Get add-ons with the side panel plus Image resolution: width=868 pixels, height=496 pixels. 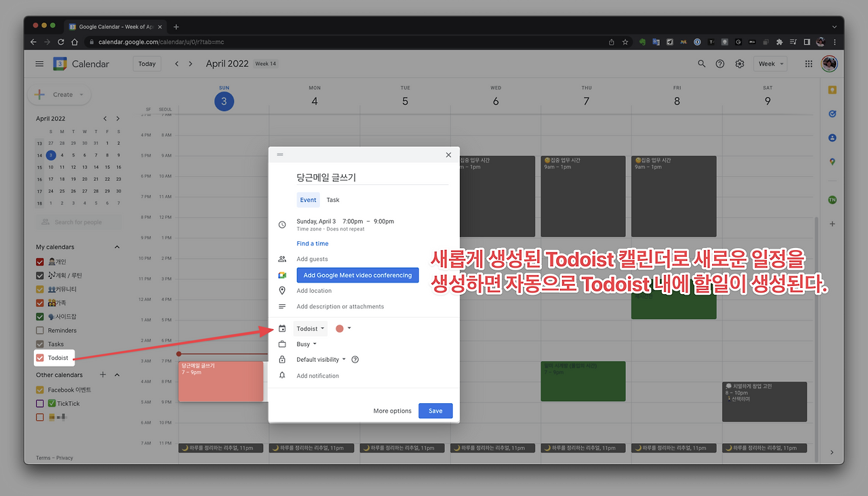(x=832, y=224)
